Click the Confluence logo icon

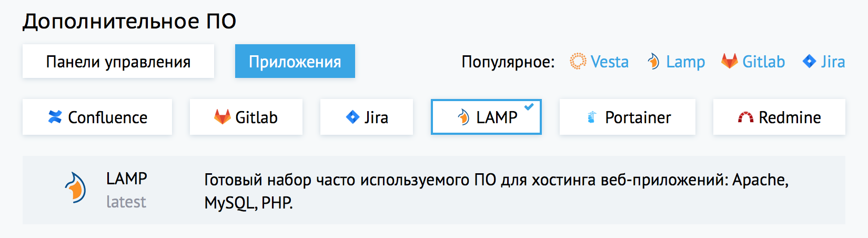coord(55,117)
